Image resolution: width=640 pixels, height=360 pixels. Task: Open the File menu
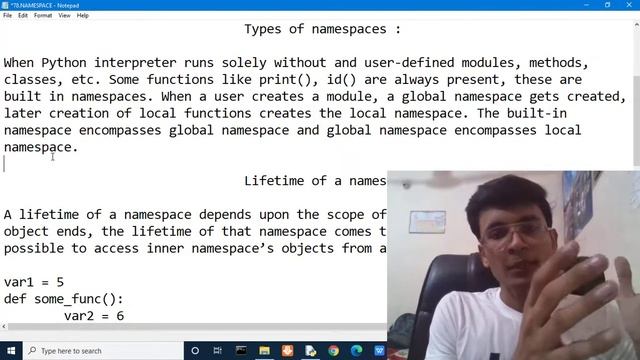click(x=8, y=16)
